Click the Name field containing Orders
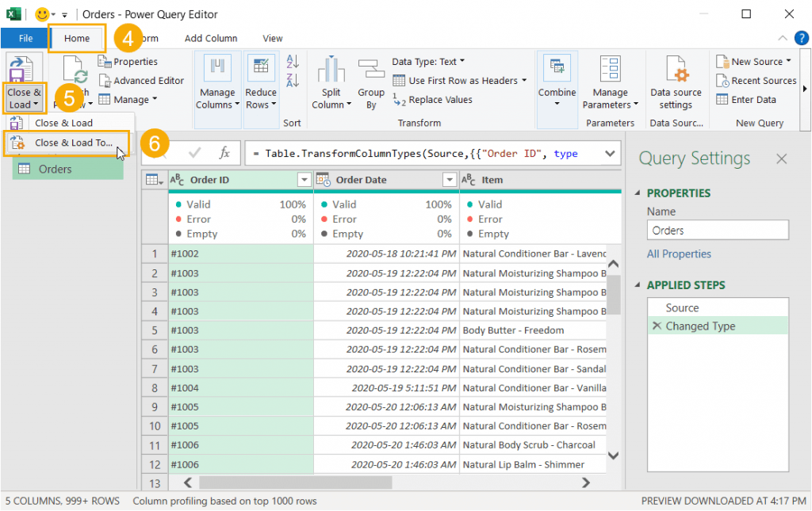Image resolution: width=812 pixels, height=511 pixels. (x=718, y=231)
